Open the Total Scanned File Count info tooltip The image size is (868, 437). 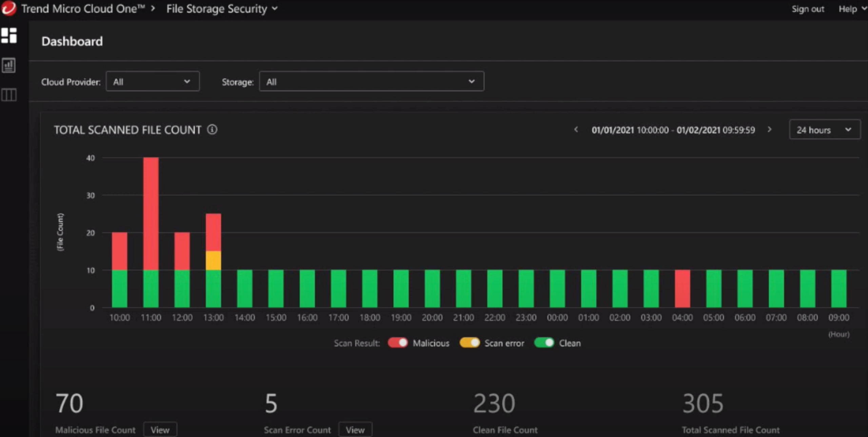click(x=212, y=129)
